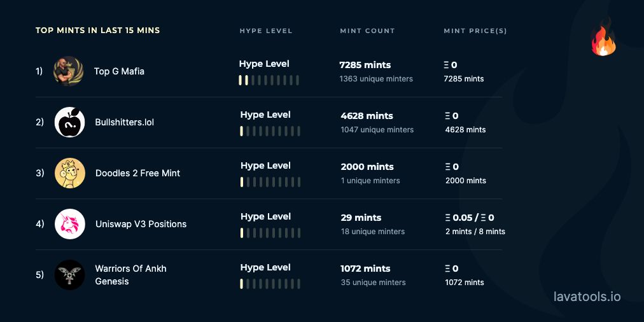This screenshot has height=322, width=644.
Task: Click the hype level bar for Doodles 2
Action: [270, 182]
